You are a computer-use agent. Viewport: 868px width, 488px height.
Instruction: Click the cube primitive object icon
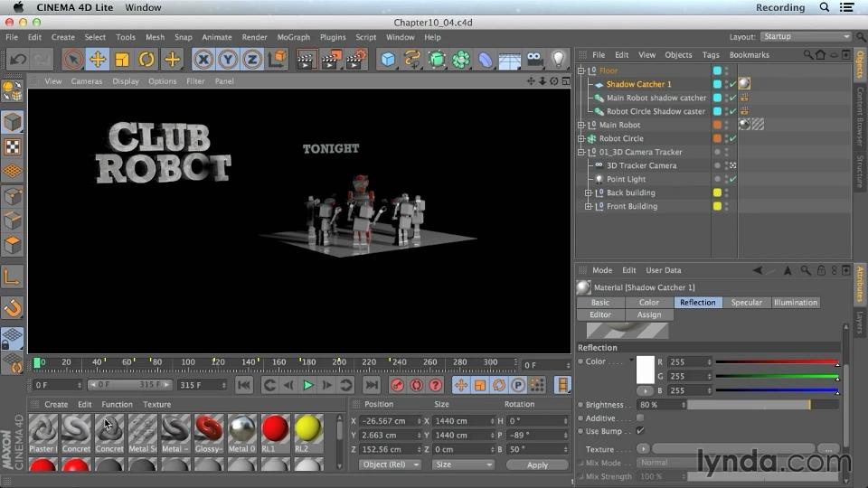click(388, 60)
